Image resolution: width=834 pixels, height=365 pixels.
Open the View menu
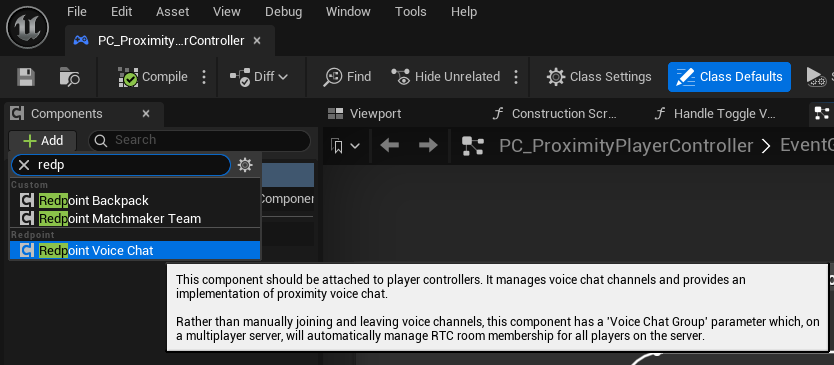click(227, 12)
